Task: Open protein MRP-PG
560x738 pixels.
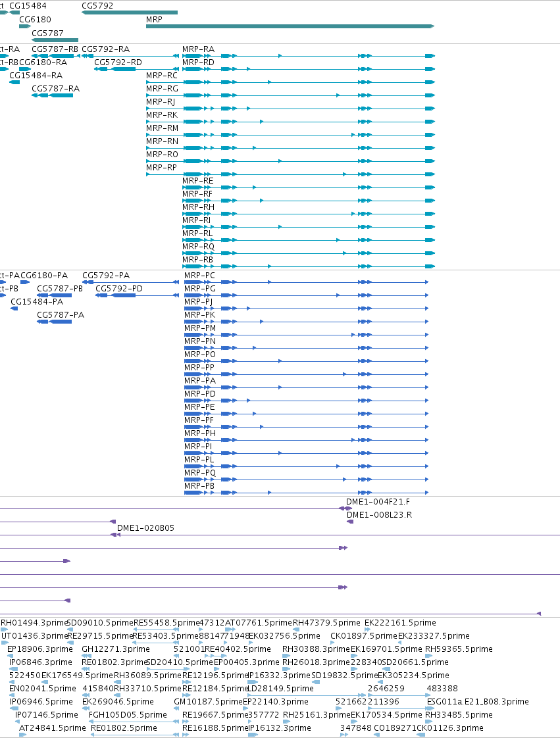Action: [x=200, y=289]
